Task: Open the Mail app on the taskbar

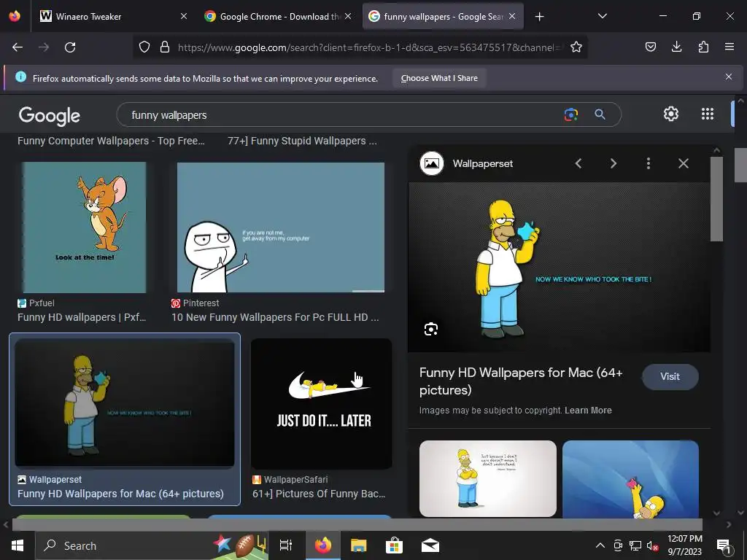Action: pos(430,545)
